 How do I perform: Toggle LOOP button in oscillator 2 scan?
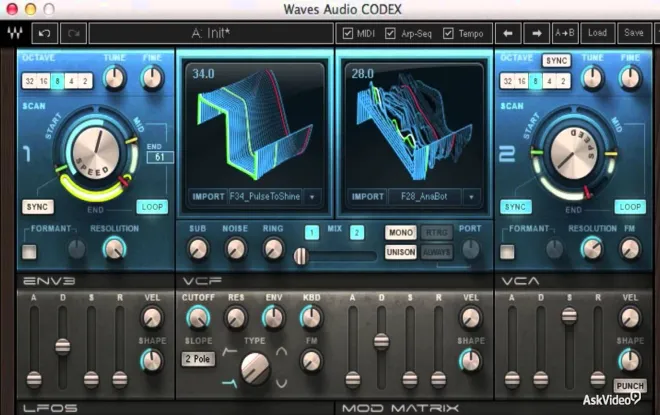tap(630, 207)
